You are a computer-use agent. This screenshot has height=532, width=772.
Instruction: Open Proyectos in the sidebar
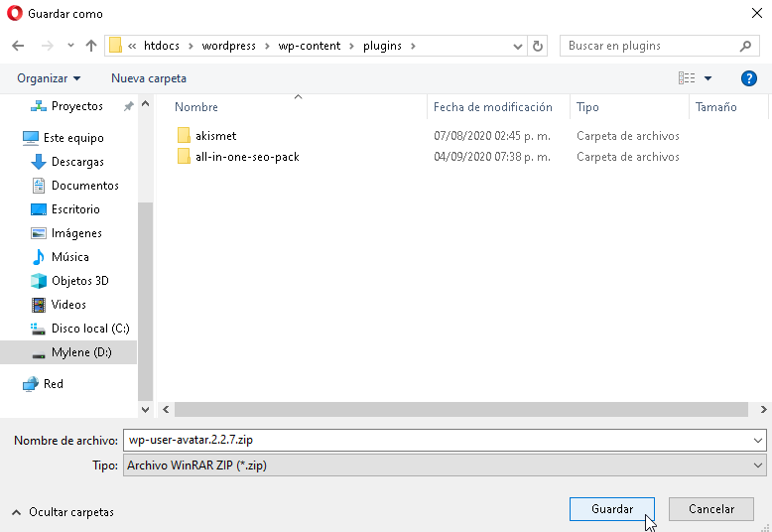click(76, 106)
